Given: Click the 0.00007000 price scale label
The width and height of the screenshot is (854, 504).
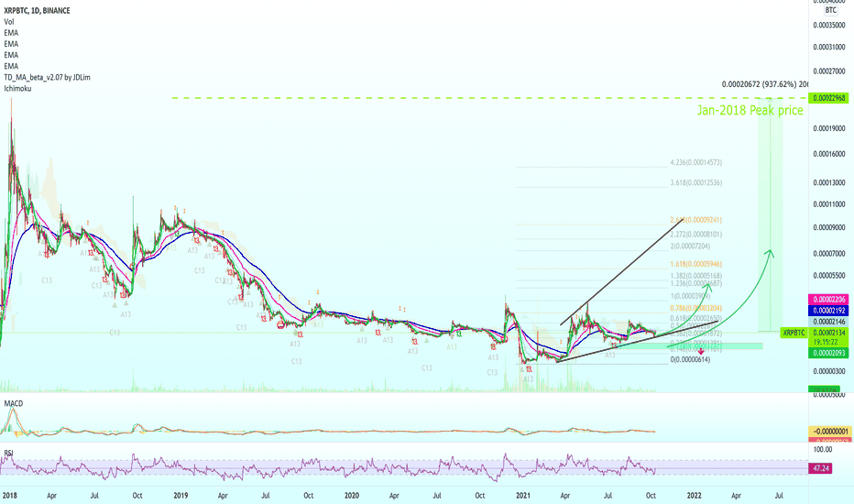Looking at the screenshot, I should tap(829, 254).
